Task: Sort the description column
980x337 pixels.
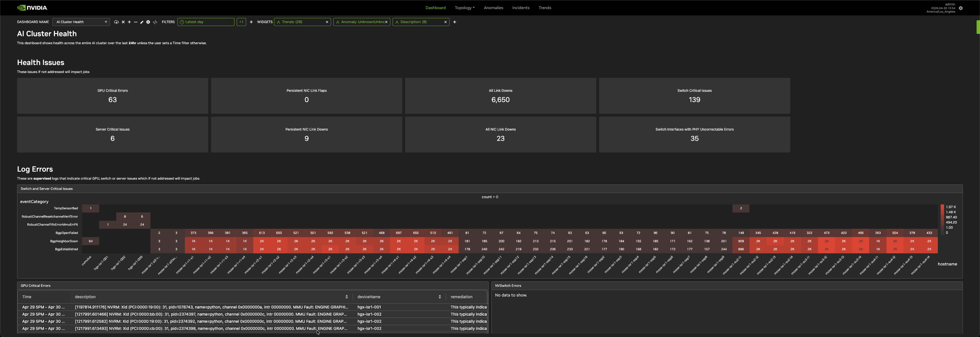Action: pyautogui.click(x=347, y=297)
